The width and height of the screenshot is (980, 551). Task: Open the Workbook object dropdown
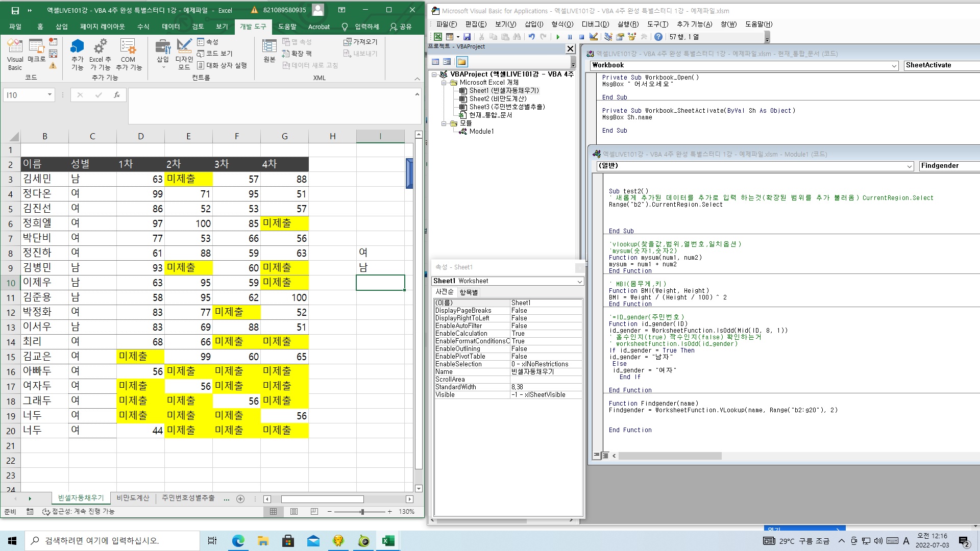click(894, 65)
